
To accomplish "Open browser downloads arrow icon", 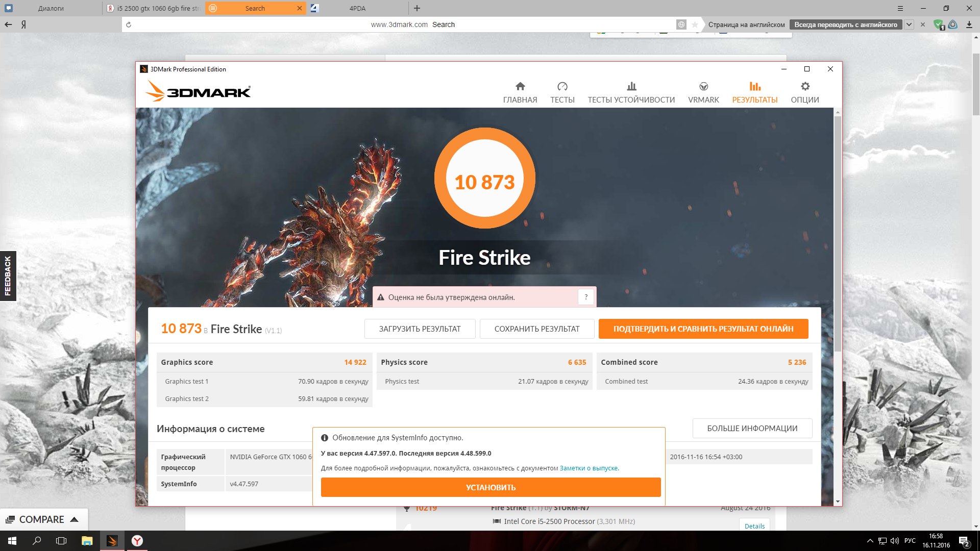I will click(969, 24).
